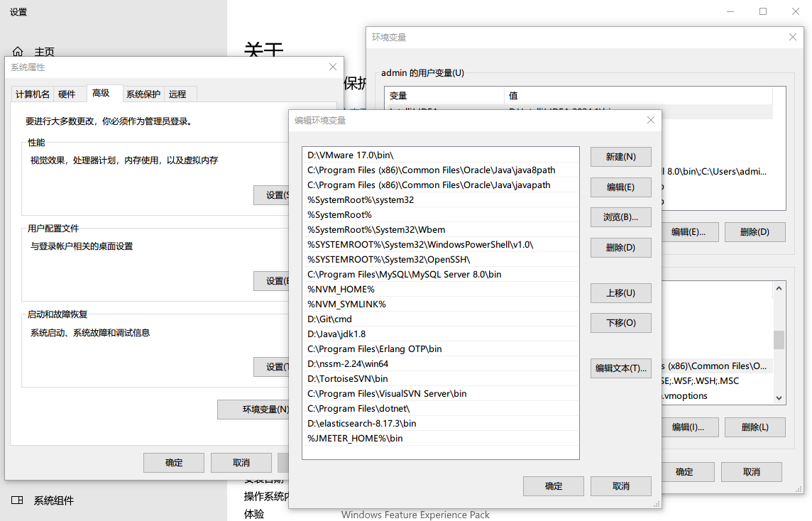Open 用户配置文件 settings button
Viewport: 812px width, 521px height.
[x=272, y=281]
